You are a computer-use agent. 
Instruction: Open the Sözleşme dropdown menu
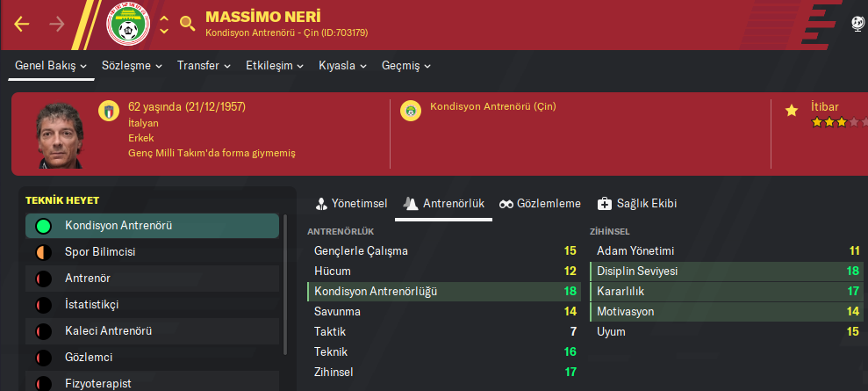132,66
